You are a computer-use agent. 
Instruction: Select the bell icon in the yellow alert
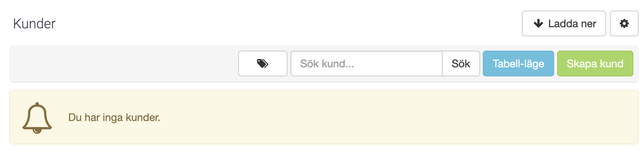37,118
